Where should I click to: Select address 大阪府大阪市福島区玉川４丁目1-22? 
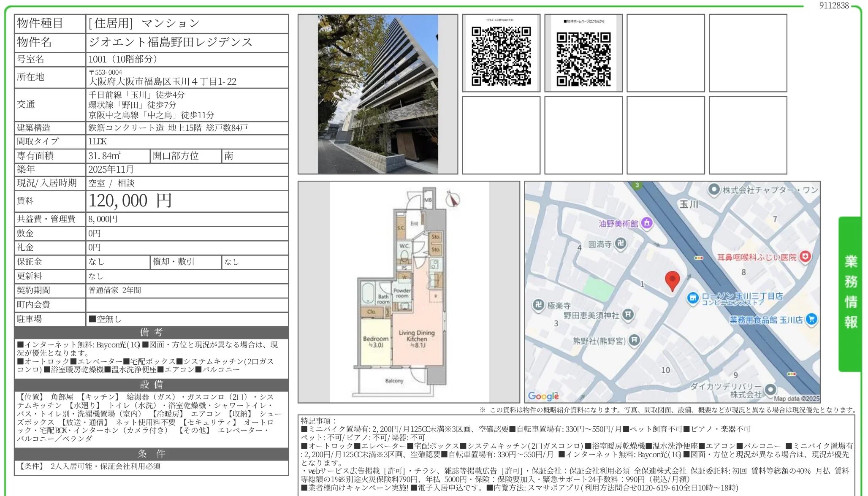click(x=163, y=81)
